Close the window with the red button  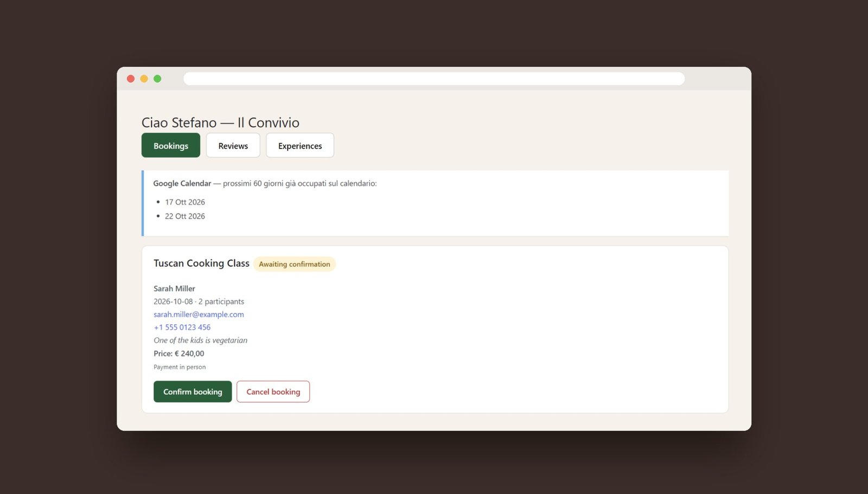131,79
